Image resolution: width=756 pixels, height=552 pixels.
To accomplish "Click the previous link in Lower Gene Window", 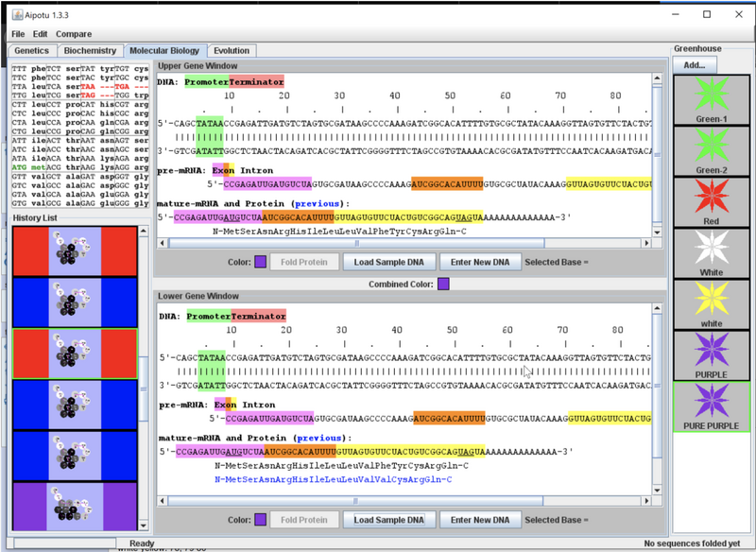I will [319, 438].
